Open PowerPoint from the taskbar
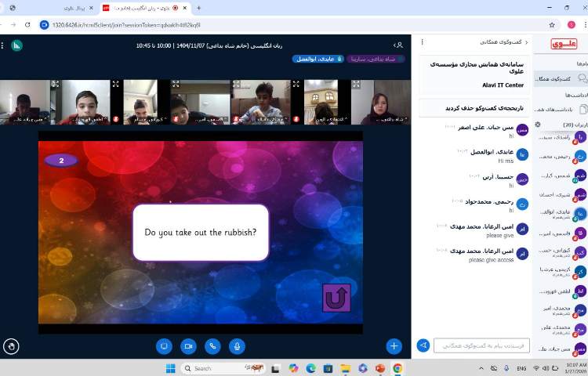This screenshot has width=588, height=376. [x=380, y=368]
